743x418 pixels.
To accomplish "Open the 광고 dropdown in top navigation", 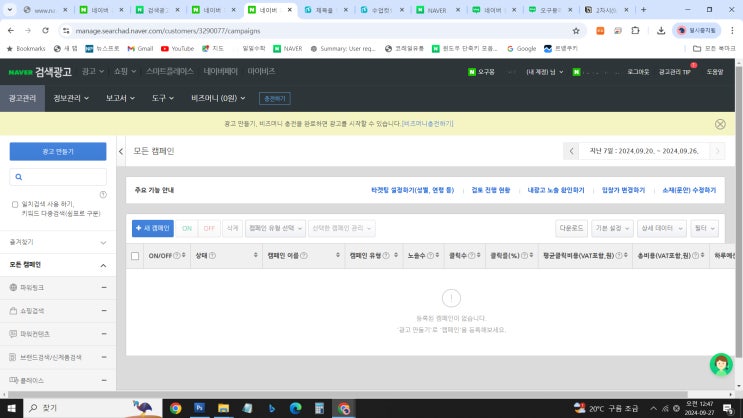I will click(92, 71).
